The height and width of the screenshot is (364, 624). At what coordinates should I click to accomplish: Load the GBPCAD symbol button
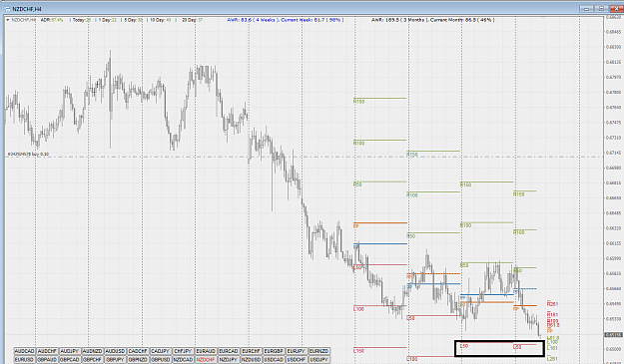click(70, 360)
